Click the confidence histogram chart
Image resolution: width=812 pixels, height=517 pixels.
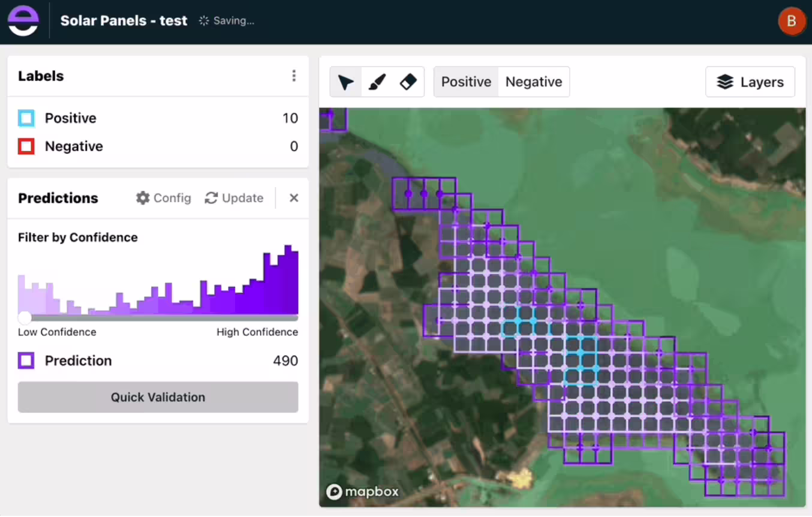click(x=158, y=279)
